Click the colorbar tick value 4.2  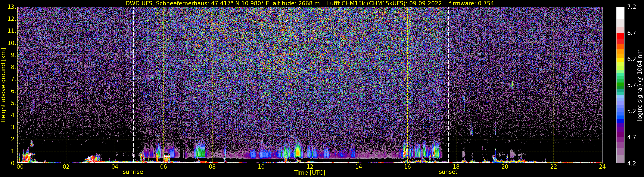[632, 163]
